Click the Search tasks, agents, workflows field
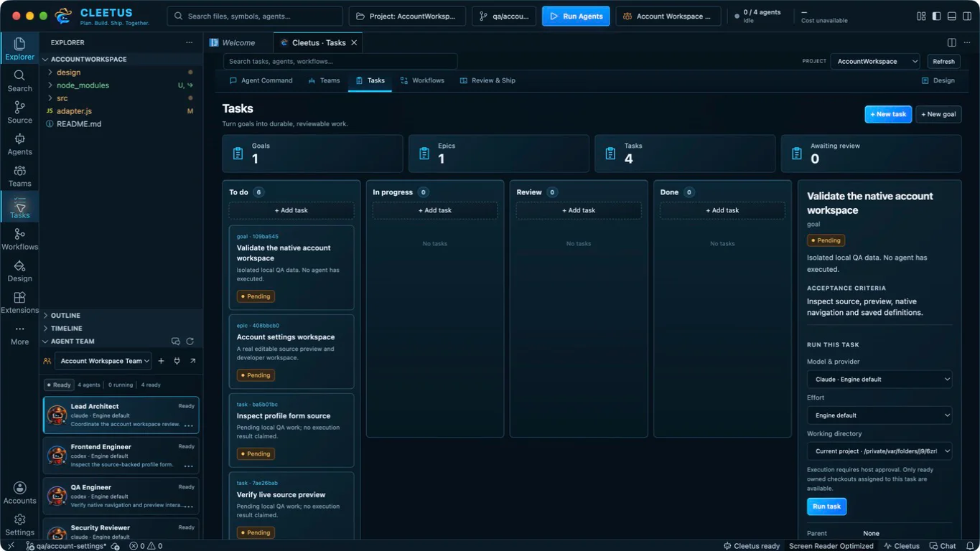Screen dimensions: 980x551 click(x=340, y=62)
